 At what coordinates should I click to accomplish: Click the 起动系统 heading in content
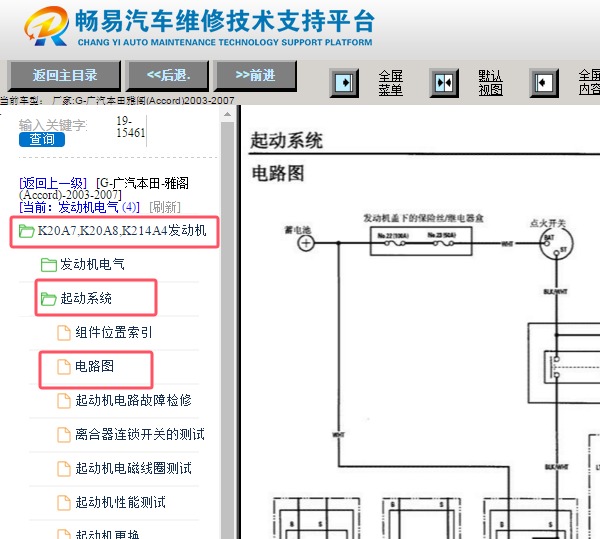coord(286,140)
